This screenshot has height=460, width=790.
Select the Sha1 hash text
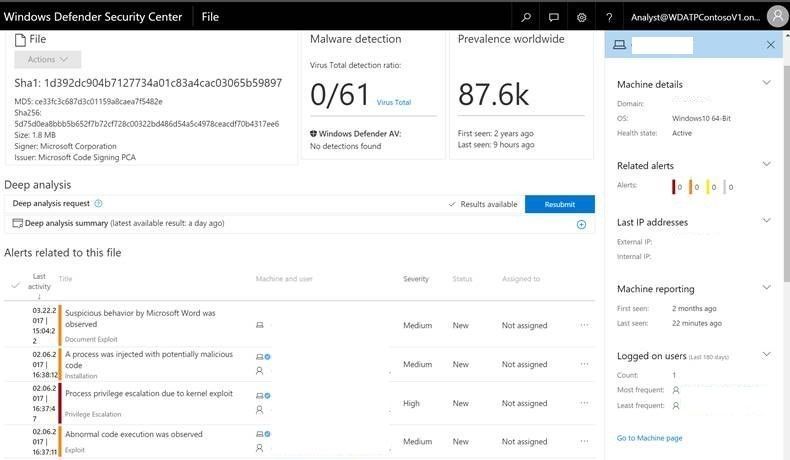pyautogui.click(x=148, y=83)
